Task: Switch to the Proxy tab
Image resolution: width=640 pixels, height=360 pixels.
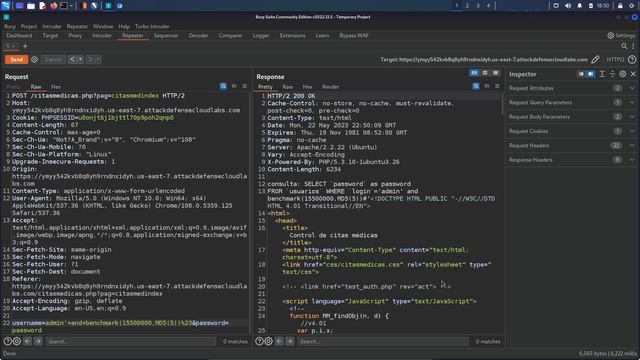Action: [75, 36]
